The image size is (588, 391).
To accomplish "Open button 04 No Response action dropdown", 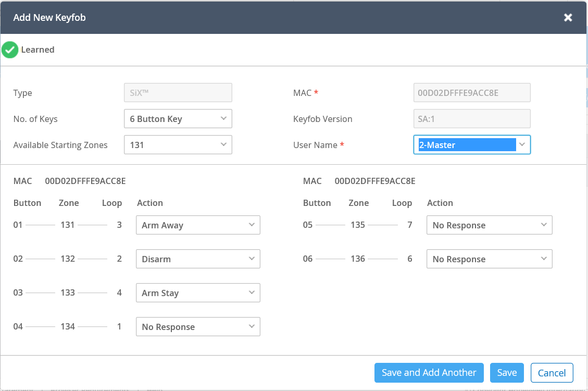I will (x=198, y=327).
